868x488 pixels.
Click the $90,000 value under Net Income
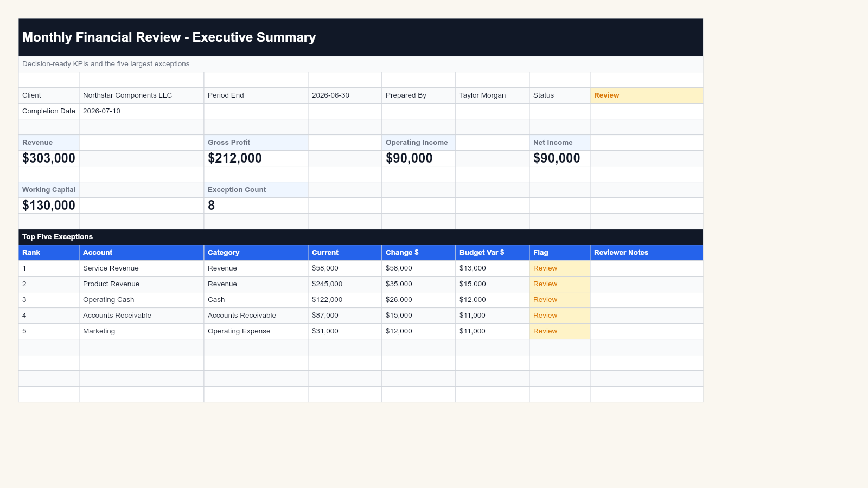pyautogui.click(x=560, y=158)
